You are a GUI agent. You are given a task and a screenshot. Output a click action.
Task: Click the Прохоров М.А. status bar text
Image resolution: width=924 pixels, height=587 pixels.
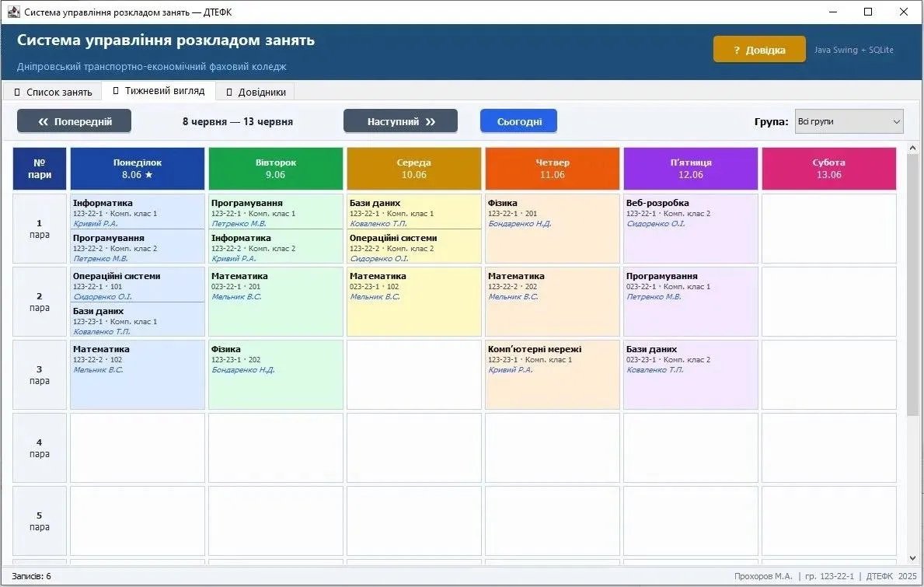tap(763, 576)
